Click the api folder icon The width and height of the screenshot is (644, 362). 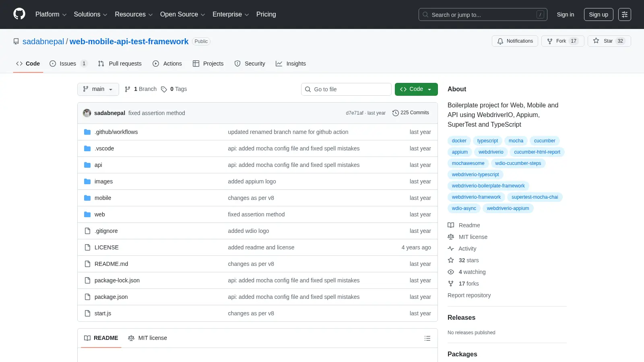pyautogui.click(x=87, y=165)
